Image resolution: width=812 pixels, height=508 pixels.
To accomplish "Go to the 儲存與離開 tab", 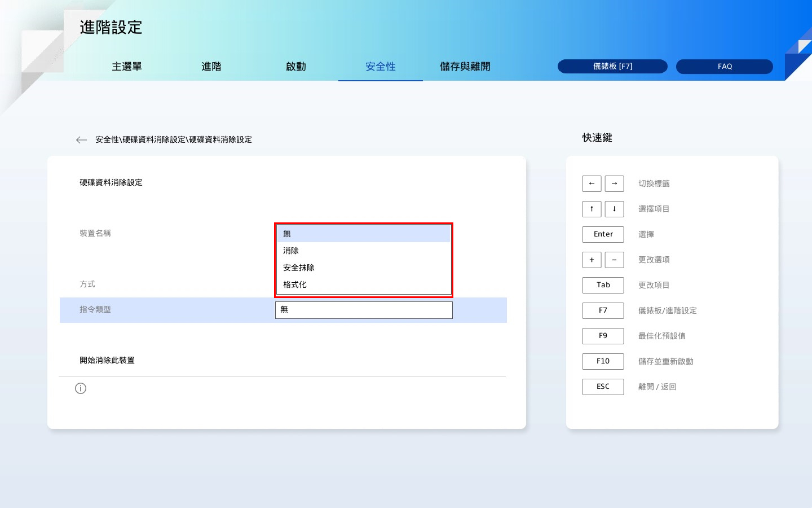I will pyautogui.click(x=465, y=67).
